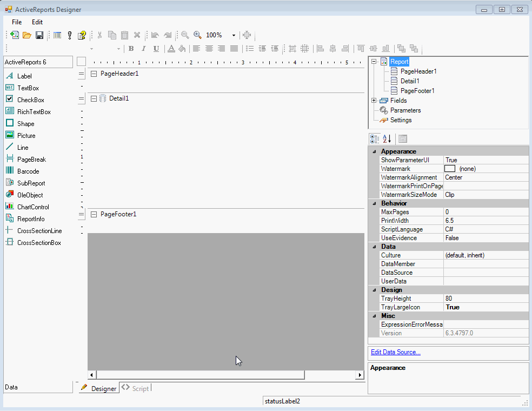Screen dimensions: 532x411
Task: Select Parameters in report explorer
Action: [x=405, y=110]
